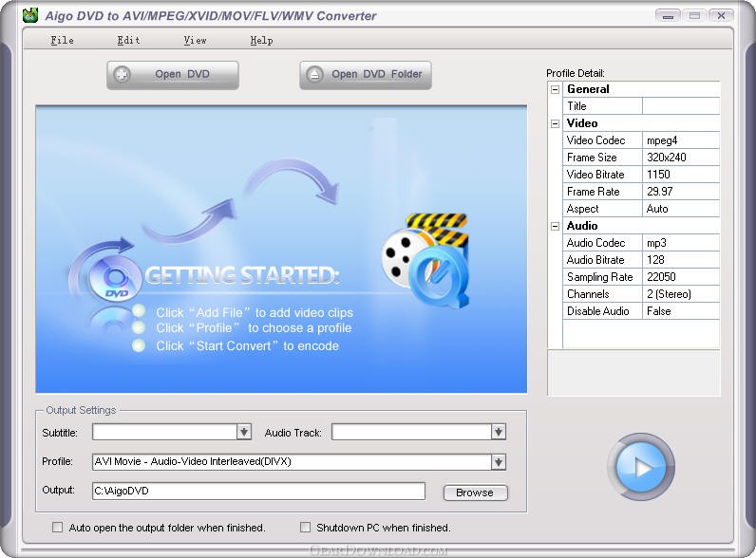Screen dimensions: 756x558
Task: Open the Edit menu
Action: pos(128,41)
